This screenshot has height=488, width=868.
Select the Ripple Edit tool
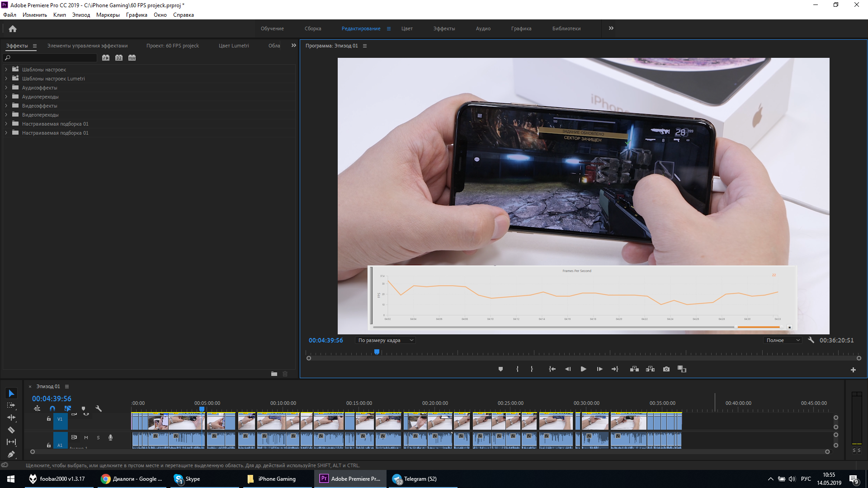tap(11, 418)
